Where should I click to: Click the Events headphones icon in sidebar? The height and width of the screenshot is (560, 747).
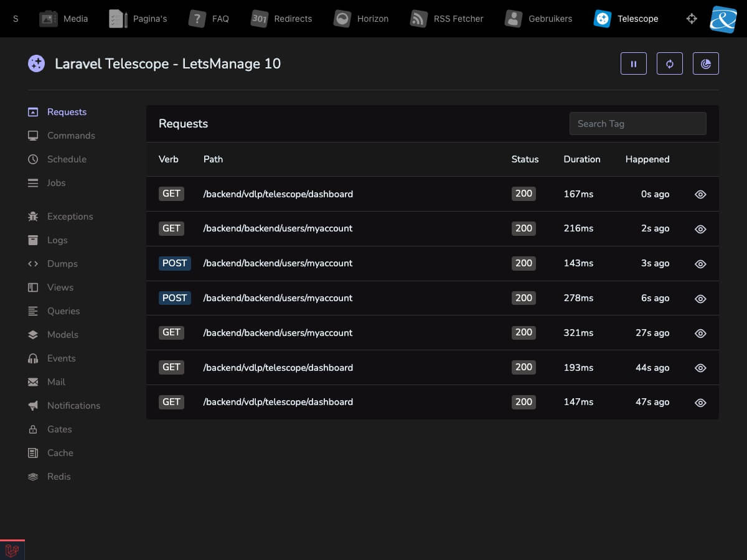coord(33,358)
